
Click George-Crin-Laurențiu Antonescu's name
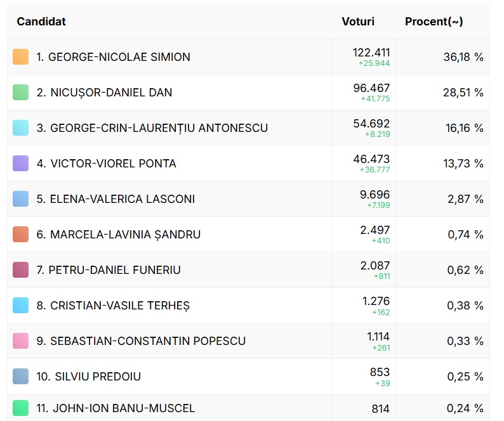152,128
